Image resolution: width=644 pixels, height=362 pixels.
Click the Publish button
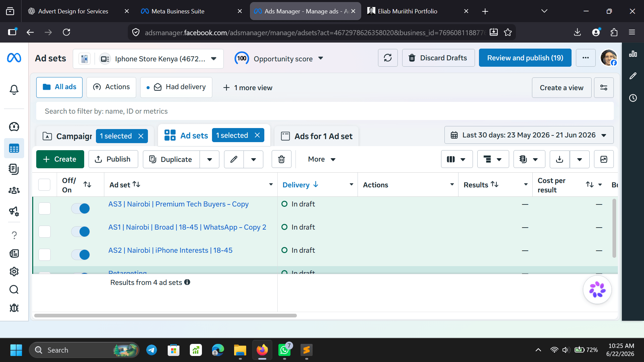pos(113,159)
